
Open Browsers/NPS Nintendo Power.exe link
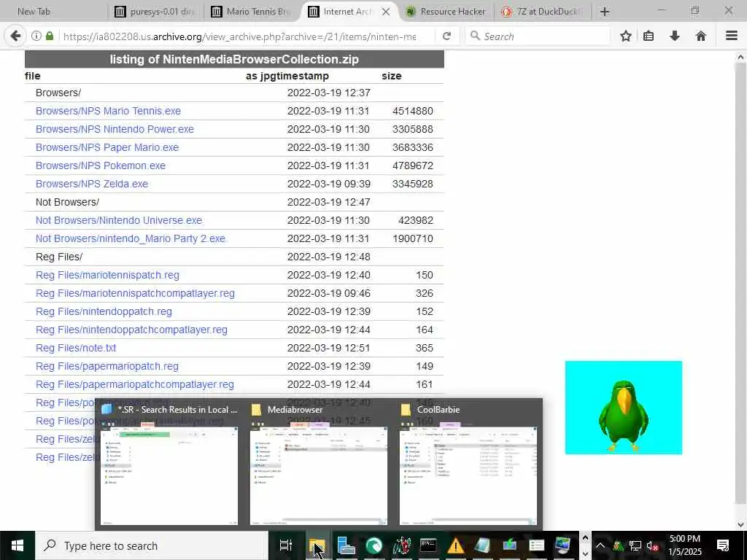click(115, 129)
